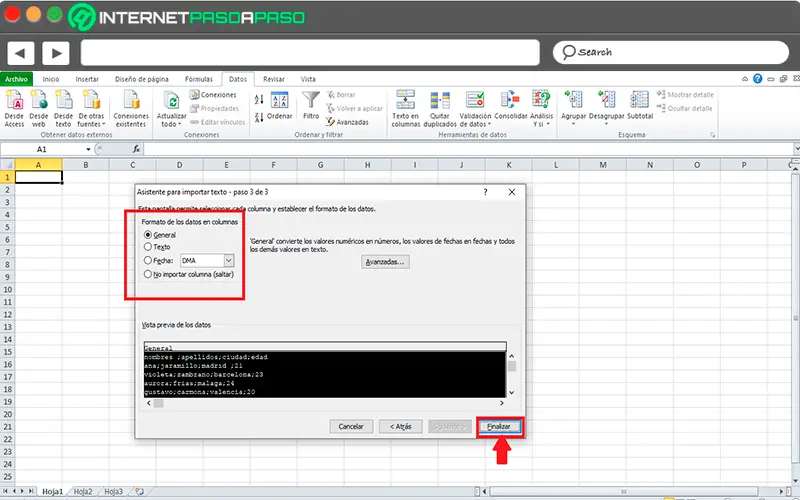Click the Excel formula bar

469,149
